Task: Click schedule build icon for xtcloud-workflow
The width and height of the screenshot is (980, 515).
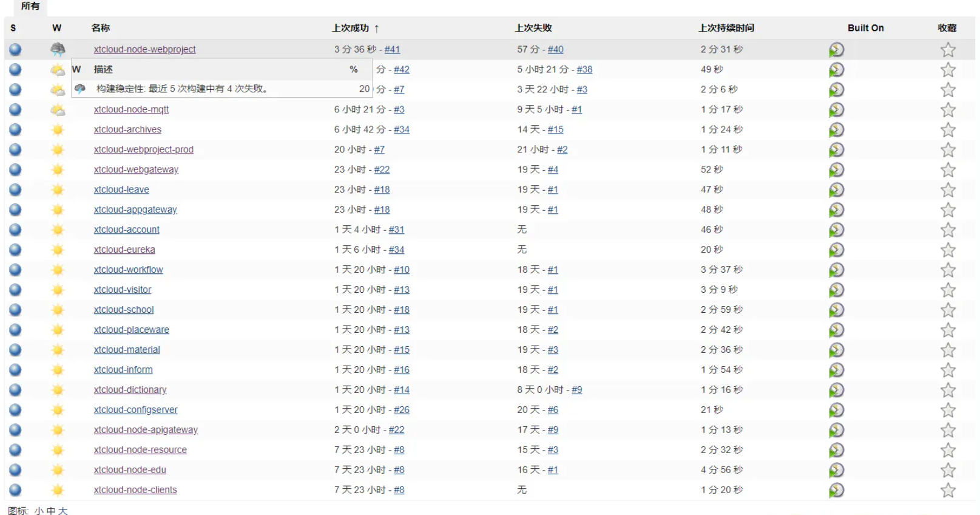Action: coord(836,270)
